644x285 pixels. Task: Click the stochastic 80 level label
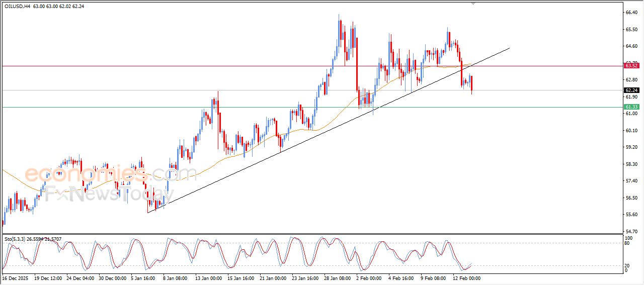point(627,243)
